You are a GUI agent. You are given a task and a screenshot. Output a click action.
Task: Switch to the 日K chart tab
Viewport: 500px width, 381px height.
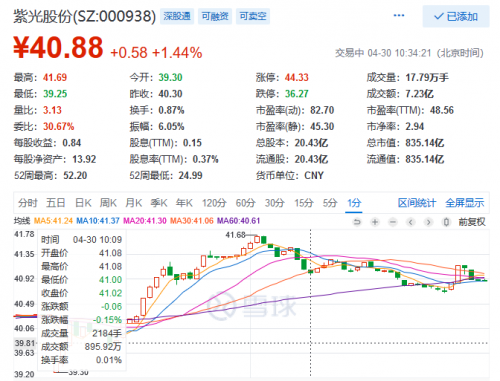[x=83, y=203]
